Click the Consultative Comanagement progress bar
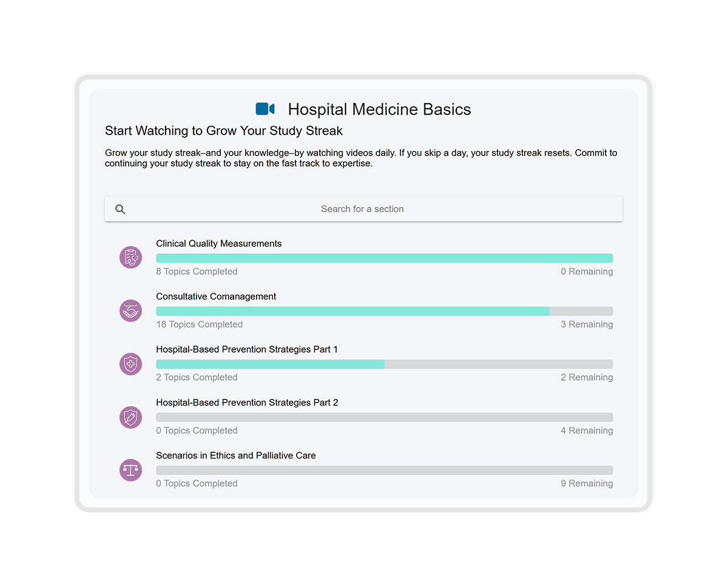The height and width of the screenshot is (582, 728). (385, 311)
